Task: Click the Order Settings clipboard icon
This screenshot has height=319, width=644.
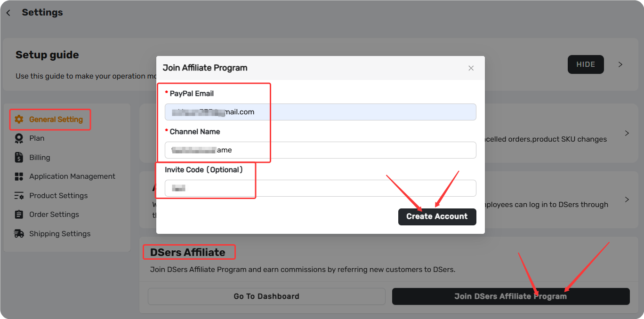Action: [19, 215]
